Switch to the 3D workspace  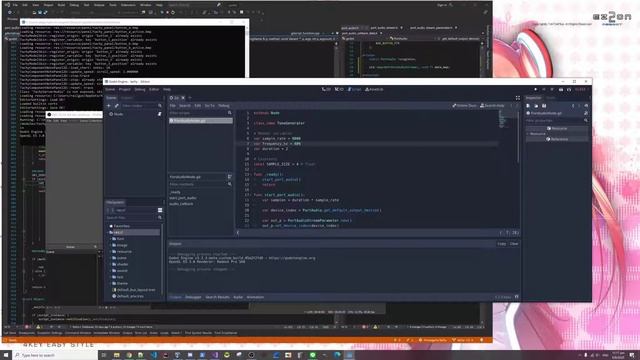[339, 89]
